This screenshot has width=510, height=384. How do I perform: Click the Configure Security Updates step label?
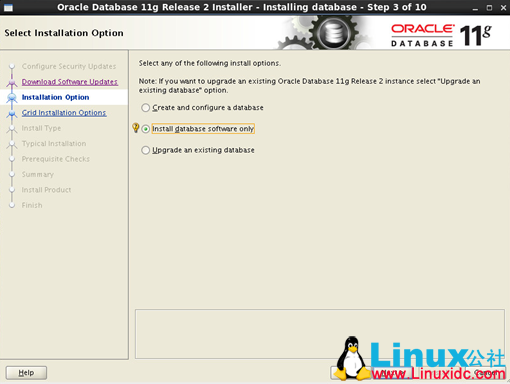pos(69,66)
